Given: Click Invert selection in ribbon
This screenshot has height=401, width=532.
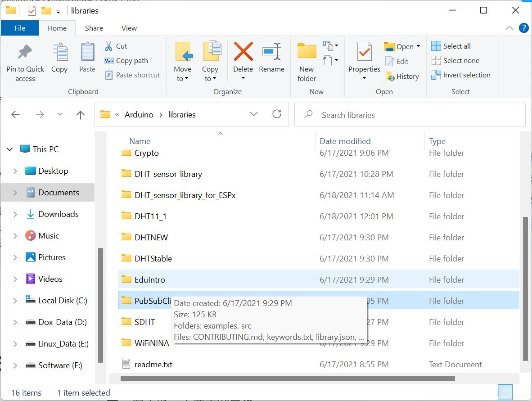Looking at the screenshot, I should tap(461, 75).
